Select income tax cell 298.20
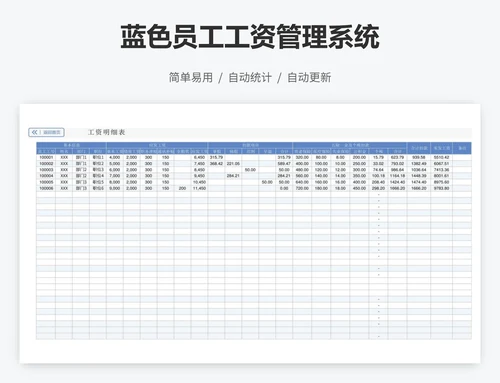The height and width of the screenshot is (383, 500). click(378, 188)
